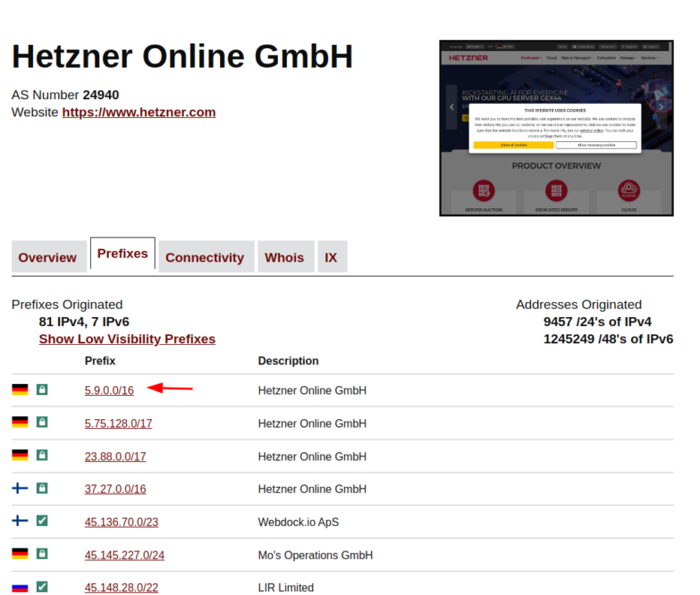Click the lock icon for 45.145.227.0/24
Viewport: 700px width, 595px height.
click(x=42, y=554)
